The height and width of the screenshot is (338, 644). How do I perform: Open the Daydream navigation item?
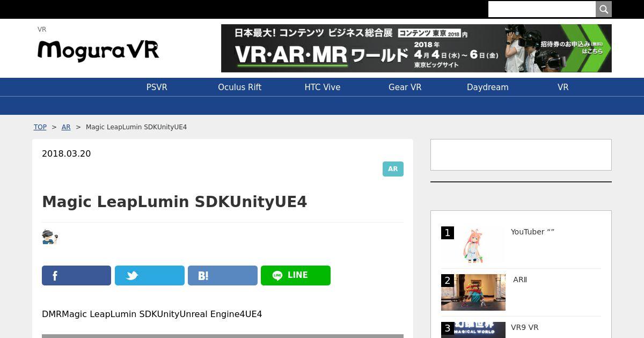tap(488, 87)
